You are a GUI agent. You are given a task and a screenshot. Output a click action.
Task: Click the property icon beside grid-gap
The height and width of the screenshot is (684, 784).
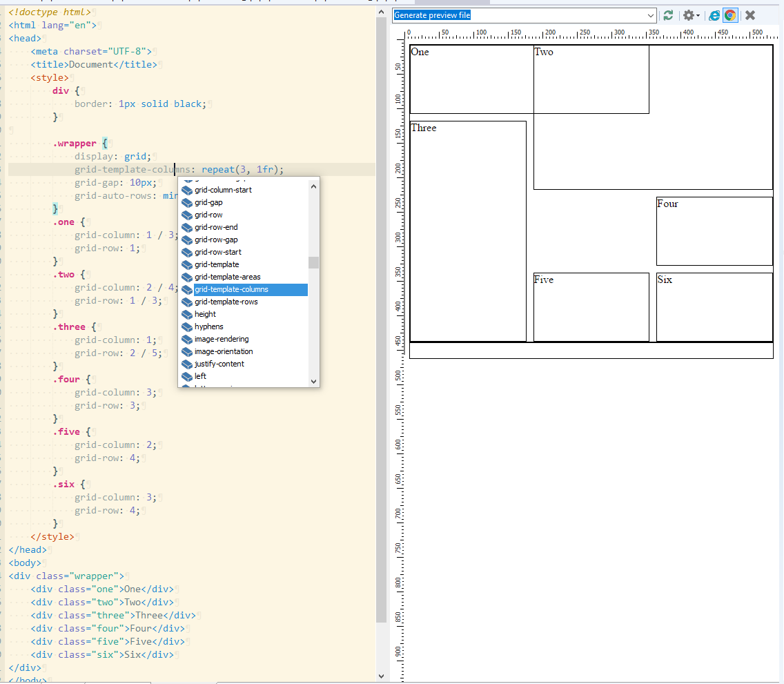coord(187,202)
